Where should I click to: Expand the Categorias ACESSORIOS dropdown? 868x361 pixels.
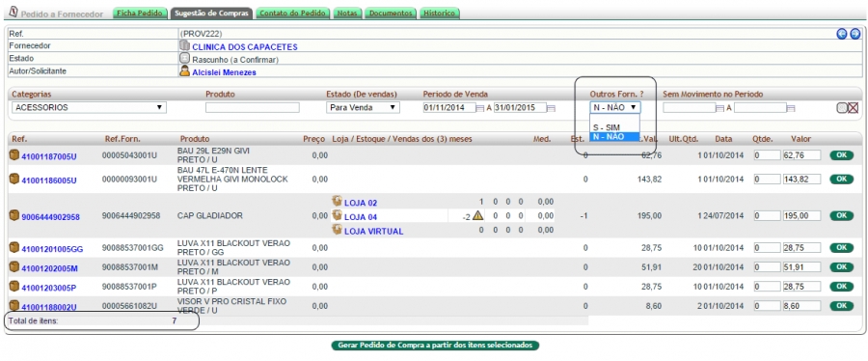(89, 107)
